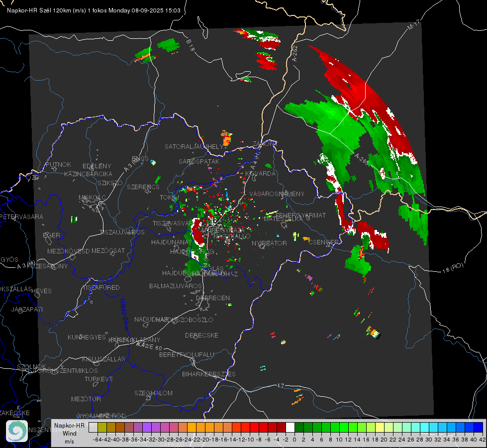Click the purple swatch between -34 and -32

point(147,428)
